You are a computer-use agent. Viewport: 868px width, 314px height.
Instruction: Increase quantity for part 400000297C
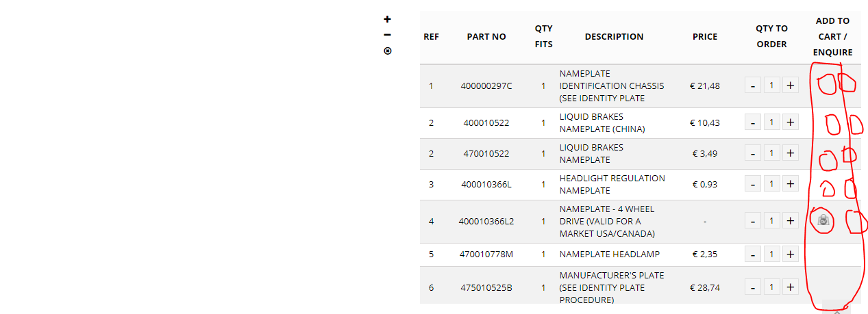click(x=791, y=86)
